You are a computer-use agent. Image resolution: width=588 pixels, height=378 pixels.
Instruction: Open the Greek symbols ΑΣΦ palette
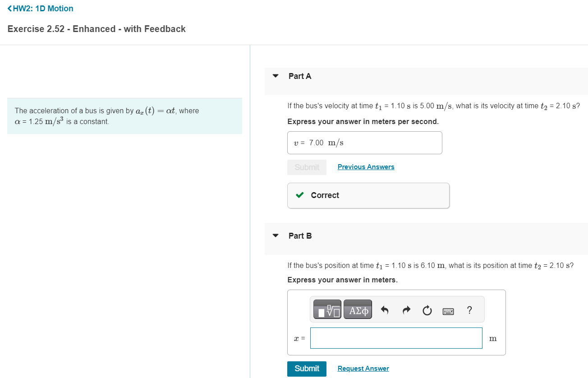coord(358,309)
